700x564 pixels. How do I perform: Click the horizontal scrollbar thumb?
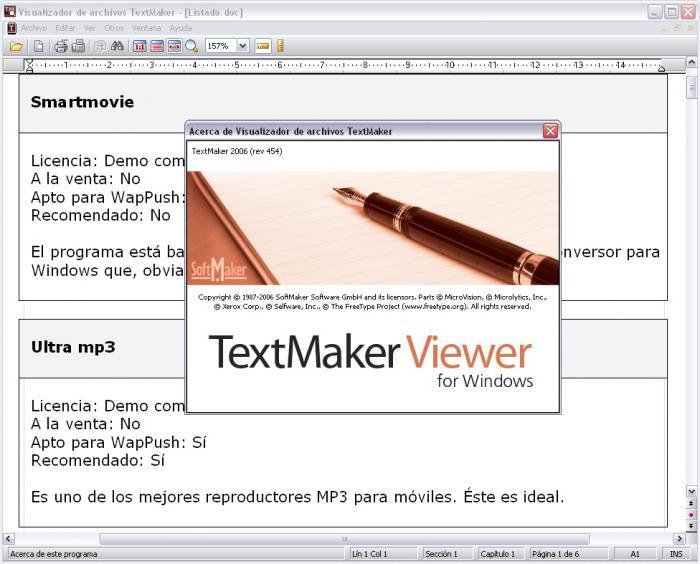[344, 539]
